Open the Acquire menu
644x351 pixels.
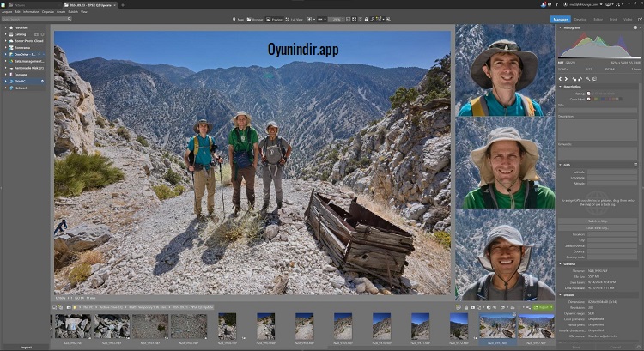tap(7, 12)
